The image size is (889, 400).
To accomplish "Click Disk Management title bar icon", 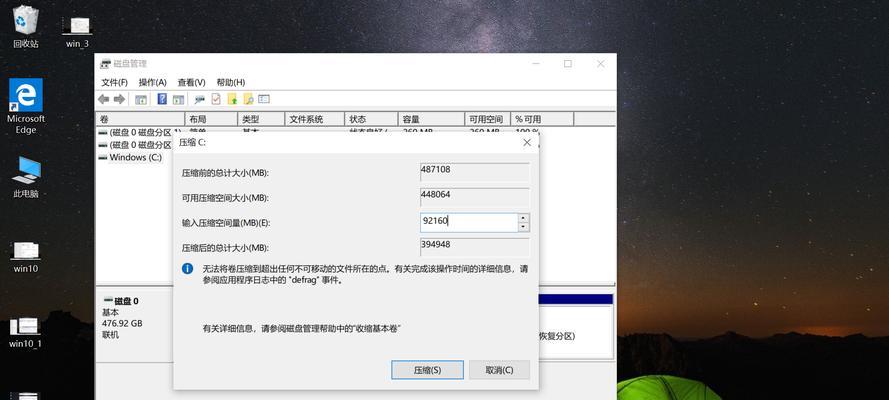I will pos(105,64).
